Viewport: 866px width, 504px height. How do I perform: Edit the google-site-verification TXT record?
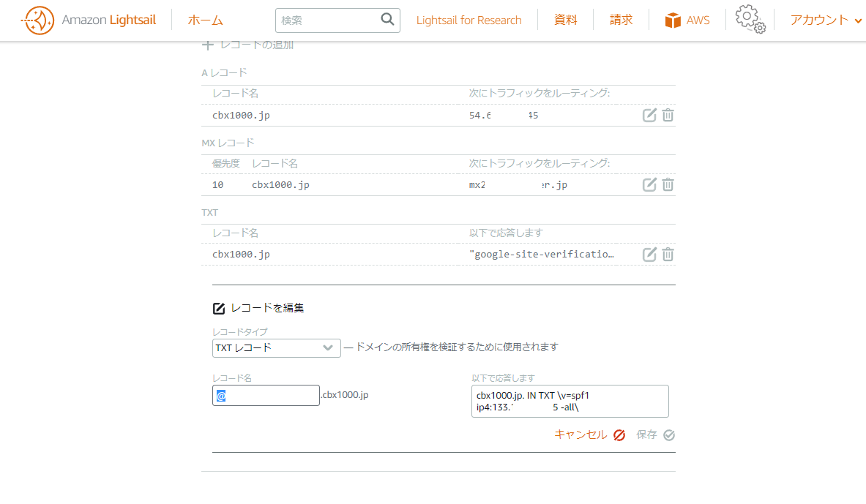click(x=649, y=254)
